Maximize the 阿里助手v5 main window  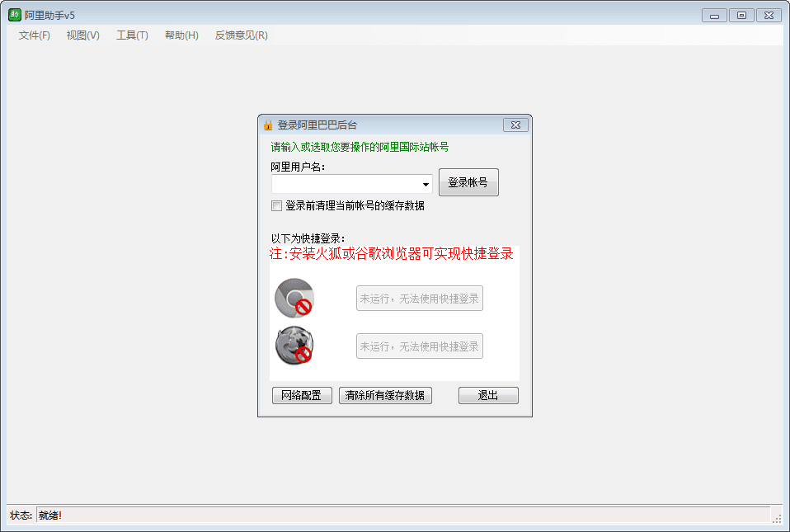tap(741, 16)
